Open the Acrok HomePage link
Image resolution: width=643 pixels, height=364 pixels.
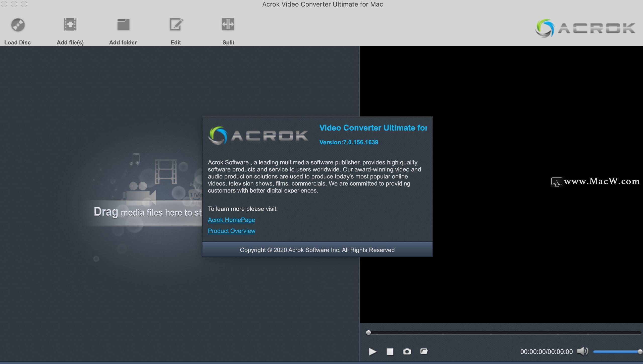point(231,220)
